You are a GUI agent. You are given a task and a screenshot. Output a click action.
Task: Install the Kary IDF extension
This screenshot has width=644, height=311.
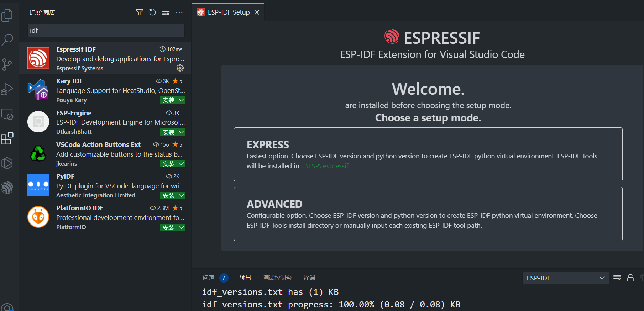tap(168, 100)
